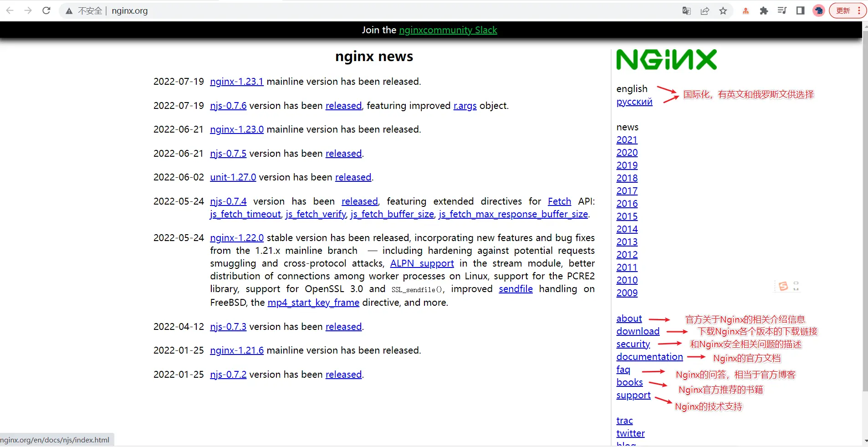
Task: Open the nginx-1.21.6 link
Action: [x=237, y=350]
